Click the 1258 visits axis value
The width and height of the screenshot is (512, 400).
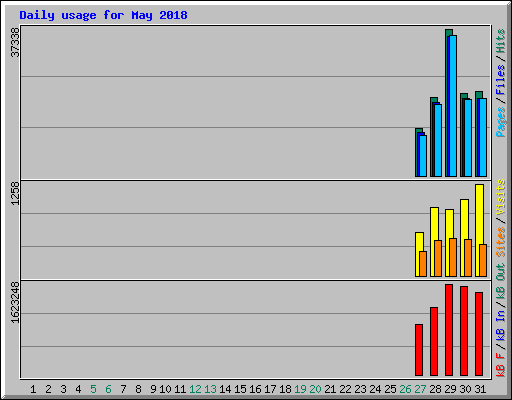click(15, 193)
